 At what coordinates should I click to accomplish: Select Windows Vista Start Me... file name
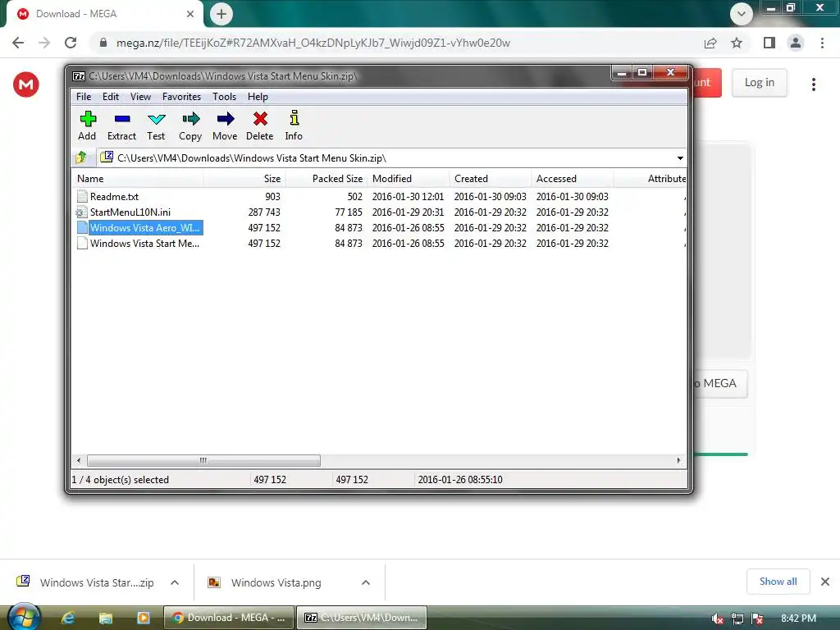tap(144, 243)
